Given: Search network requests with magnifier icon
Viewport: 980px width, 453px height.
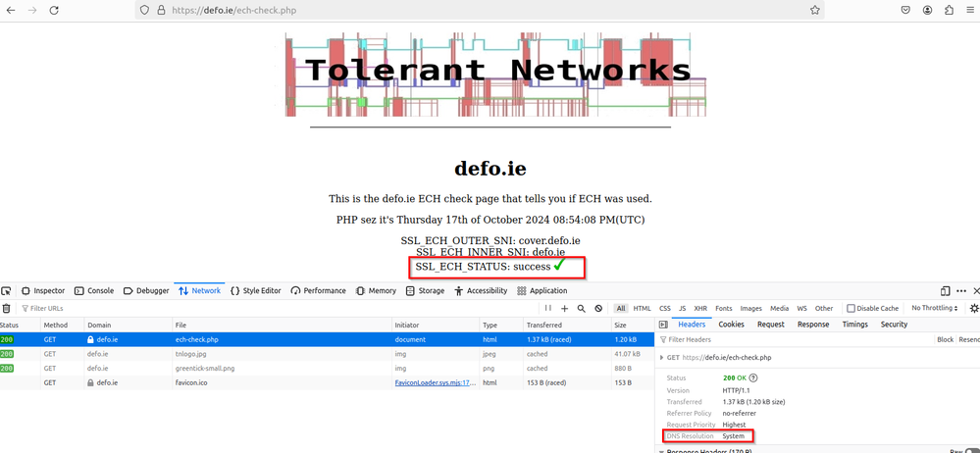Looking at the screenshot, I should [x=582, y=309].
